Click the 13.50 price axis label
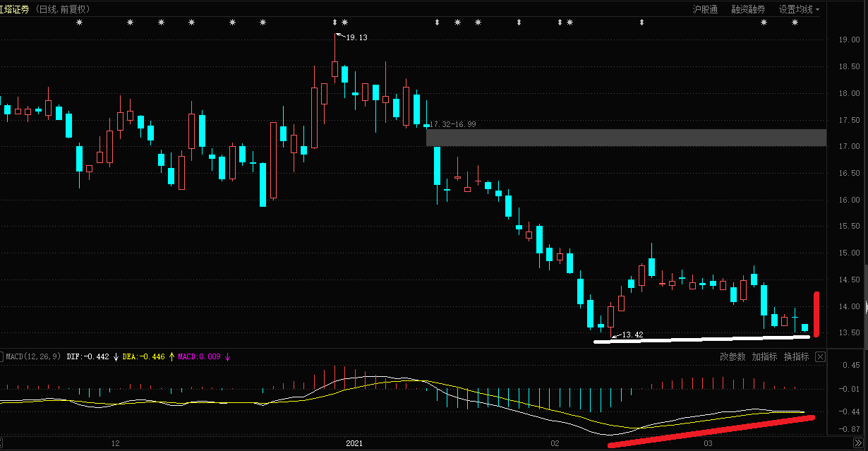Screen dimensions: 868x451 pos(849,333)
